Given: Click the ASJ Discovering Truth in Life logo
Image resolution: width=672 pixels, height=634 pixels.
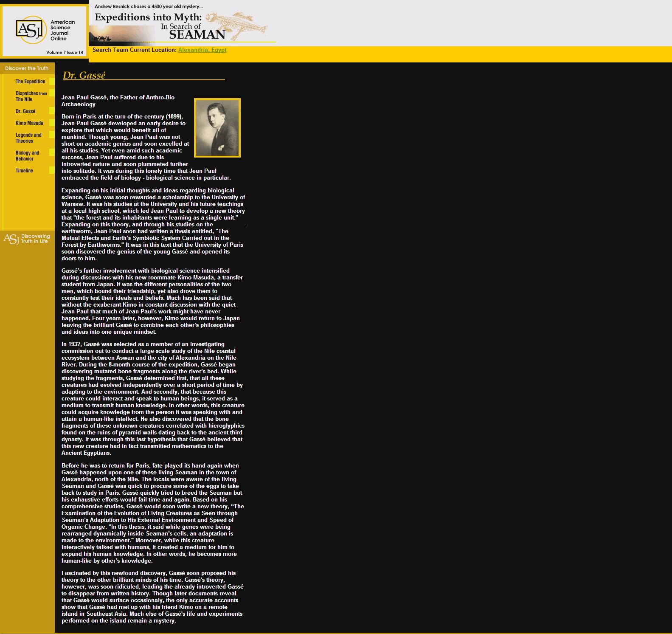Looking at the screenshot, I should 27,239.
